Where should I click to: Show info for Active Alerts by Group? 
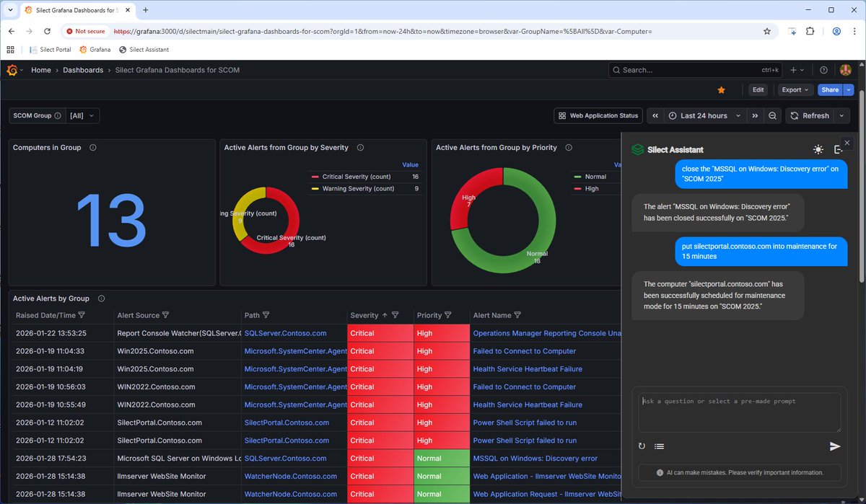[101, 298]
